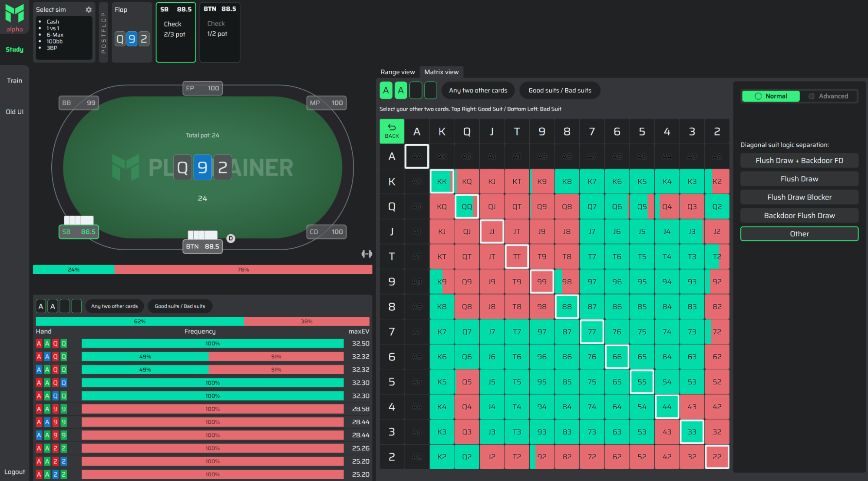Click Good suits / Bad suits above the Hand list
Screen dimensions: 868x481
click(180, 306)
